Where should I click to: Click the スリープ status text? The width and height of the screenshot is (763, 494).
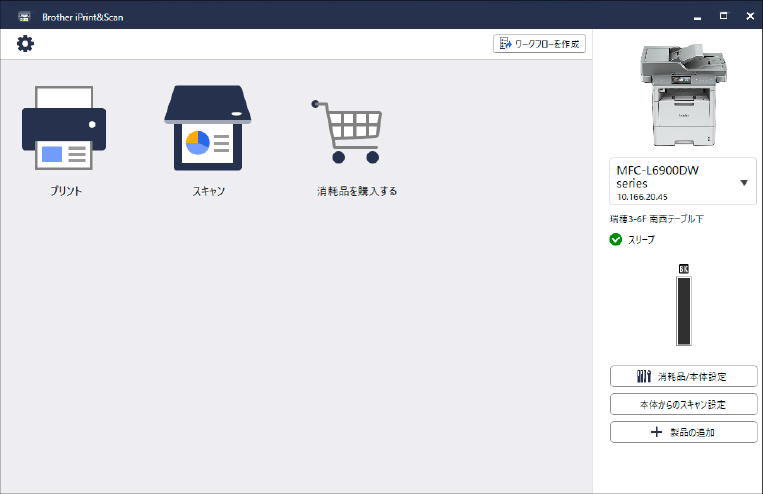pyautogui.click(x=641, y=240)
